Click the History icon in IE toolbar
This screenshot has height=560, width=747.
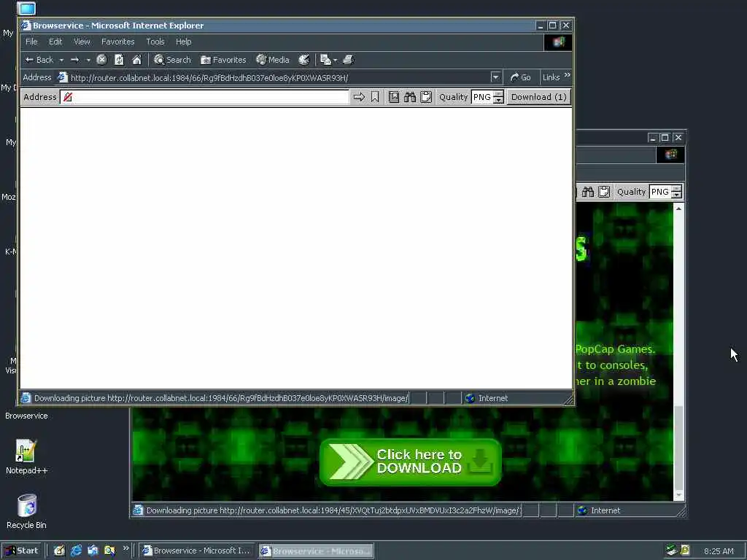(x=304, y=60)
